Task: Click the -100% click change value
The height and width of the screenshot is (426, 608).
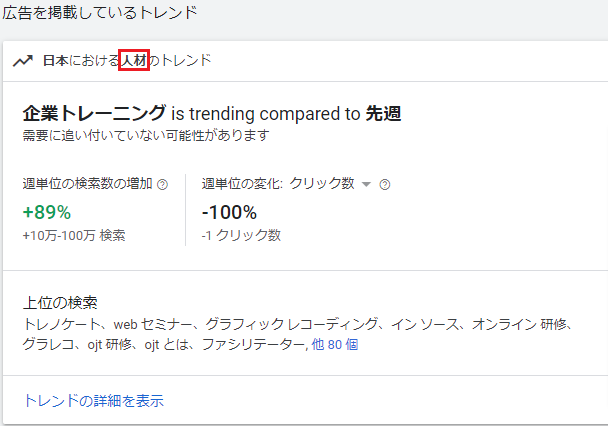Action: coord(229,212)
